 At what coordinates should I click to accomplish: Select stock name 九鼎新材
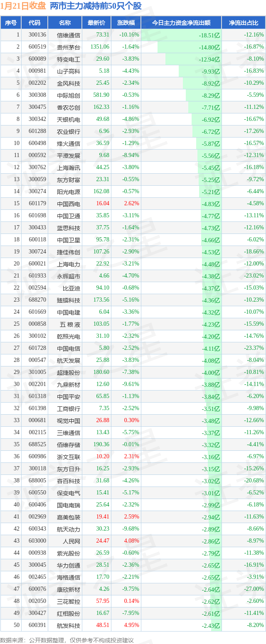coord(69,384)
